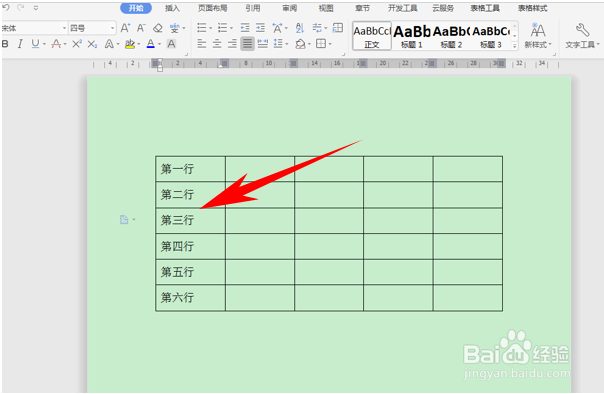Apply yellow text highlight color

pos(130,44)
